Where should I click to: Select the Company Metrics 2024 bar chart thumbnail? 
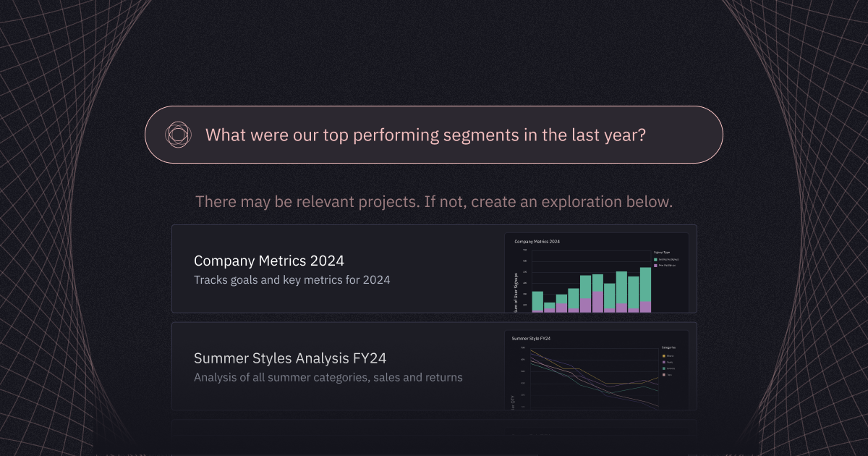click(x=596, y=273)
